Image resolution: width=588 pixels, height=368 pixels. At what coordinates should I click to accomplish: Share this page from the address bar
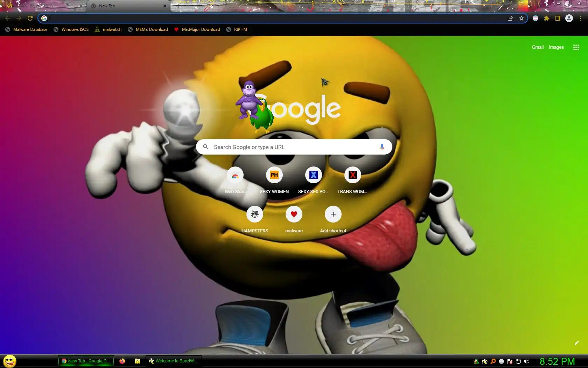coord(510,18)
